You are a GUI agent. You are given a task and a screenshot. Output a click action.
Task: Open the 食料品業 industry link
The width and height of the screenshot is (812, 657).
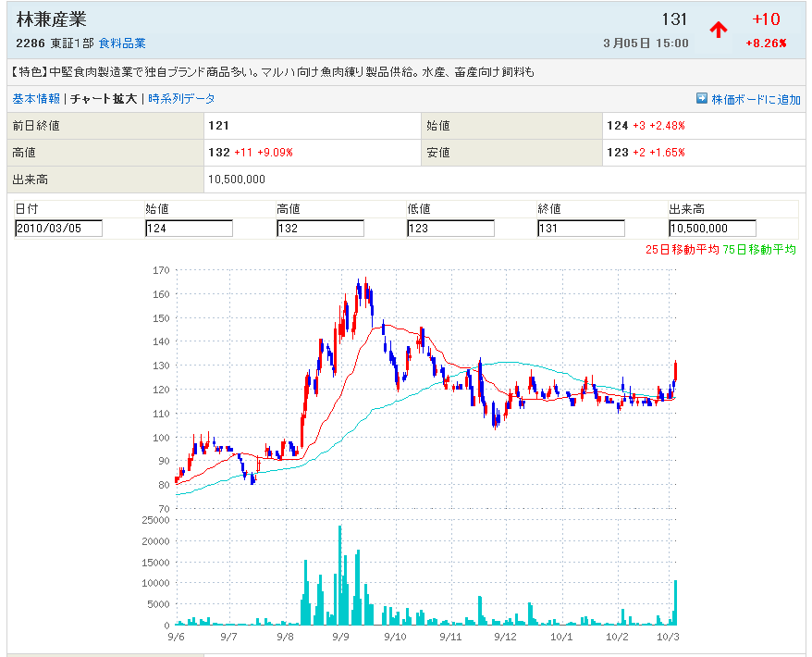point(122,43)
